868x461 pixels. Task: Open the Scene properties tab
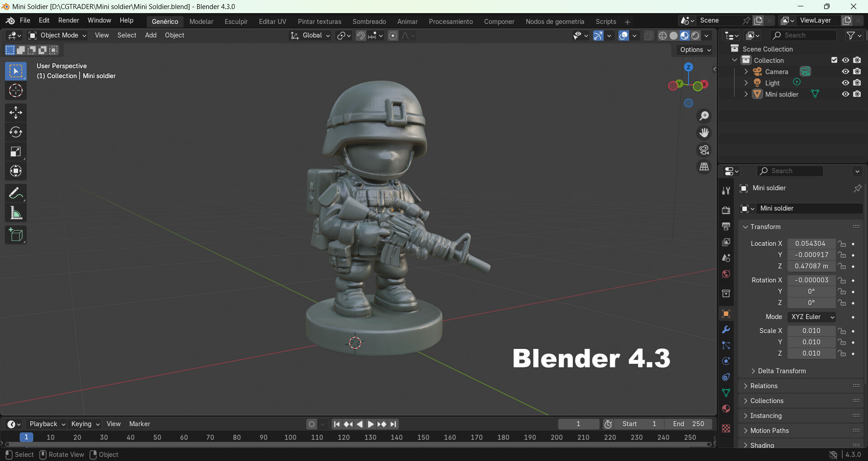[x=726, y=258]
